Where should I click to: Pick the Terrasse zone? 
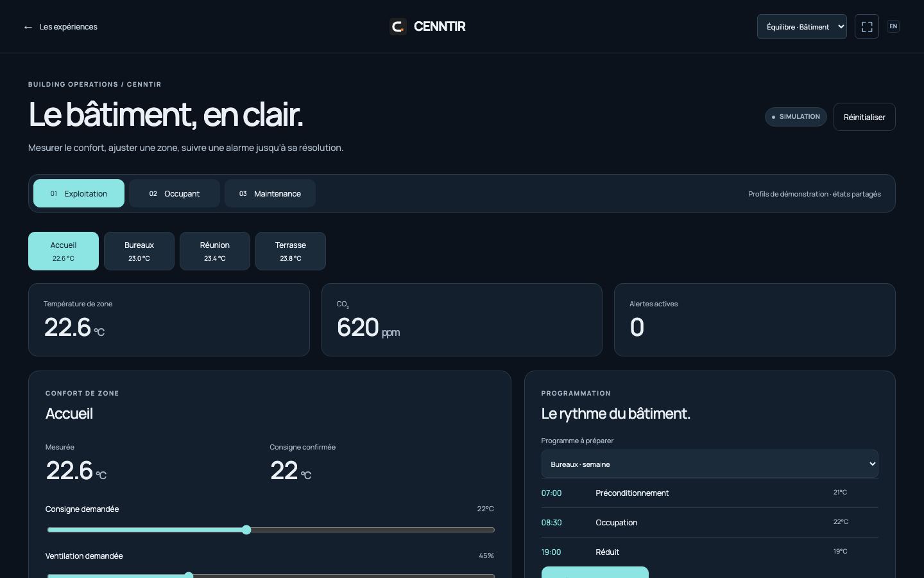tap(291, 251)
